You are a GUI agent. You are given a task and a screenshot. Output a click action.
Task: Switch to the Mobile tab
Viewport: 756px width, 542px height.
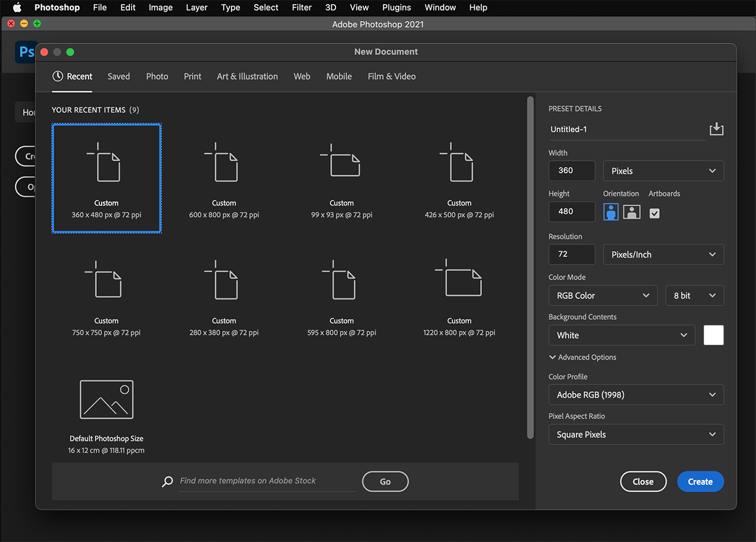point(339,76)
